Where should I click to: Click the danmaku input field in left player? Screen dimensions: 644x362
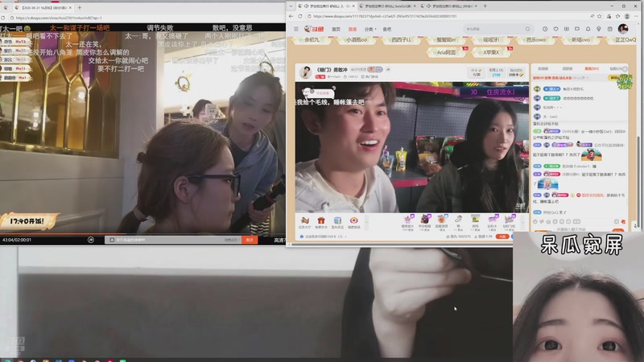(x=172, y=240)
